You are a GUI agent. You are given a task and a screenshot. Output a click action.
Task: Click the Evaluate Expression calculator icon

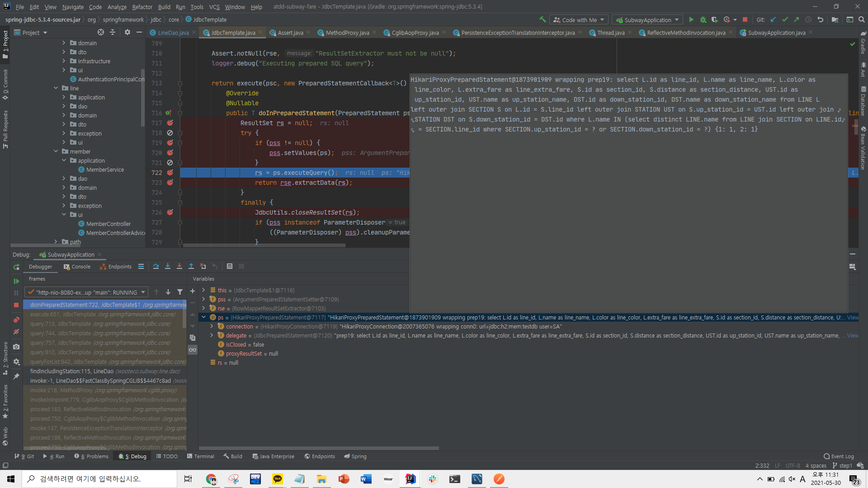click(230, 267)
